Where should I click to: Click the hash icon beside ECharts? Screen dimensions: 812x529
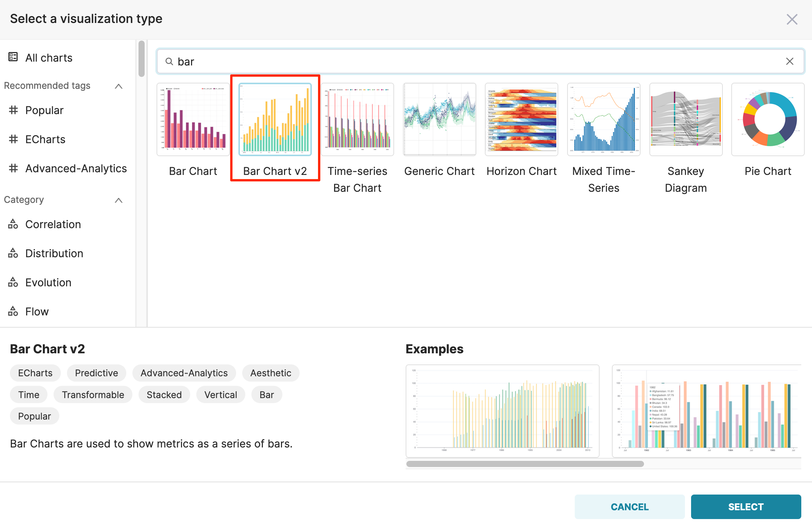(13, 139)
